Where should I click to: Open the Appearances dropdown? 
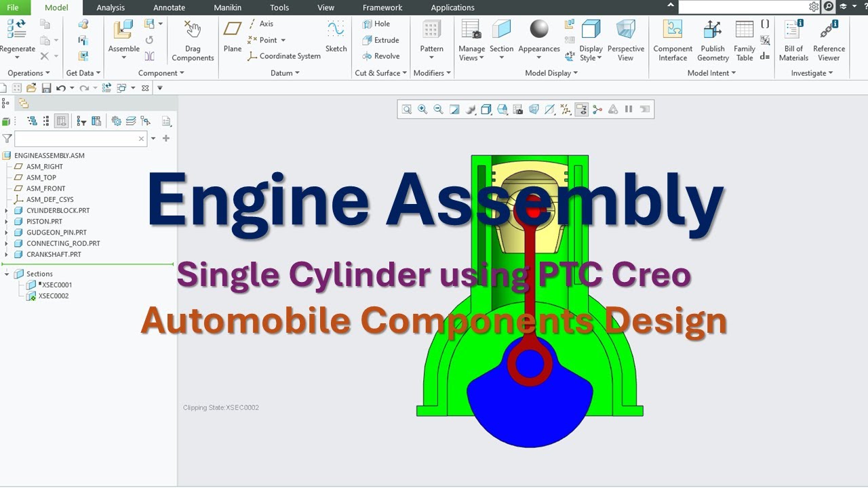[538, 58]
